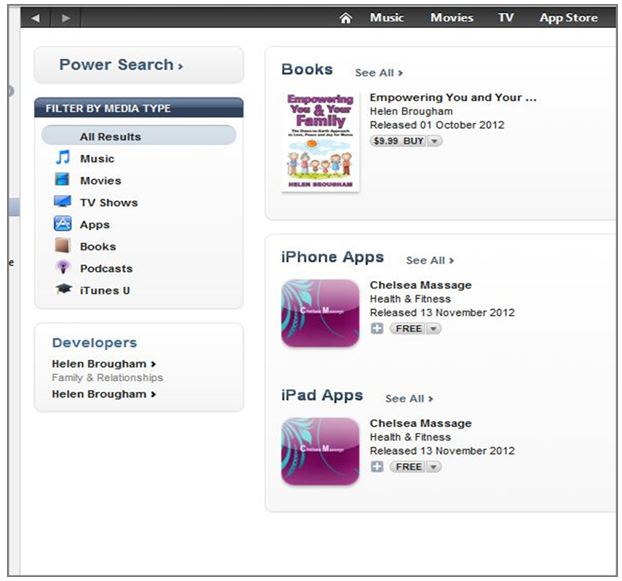622x581 pixels.
Task: Open Chelsea Massage title in iPad Apps
Action: point(420,423)
